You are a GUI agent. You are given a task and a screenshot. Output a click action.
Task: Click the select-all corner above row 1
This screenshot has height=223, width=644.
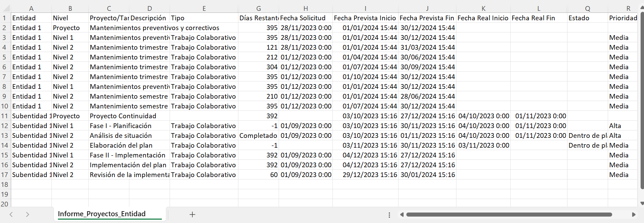click(5, 8)
